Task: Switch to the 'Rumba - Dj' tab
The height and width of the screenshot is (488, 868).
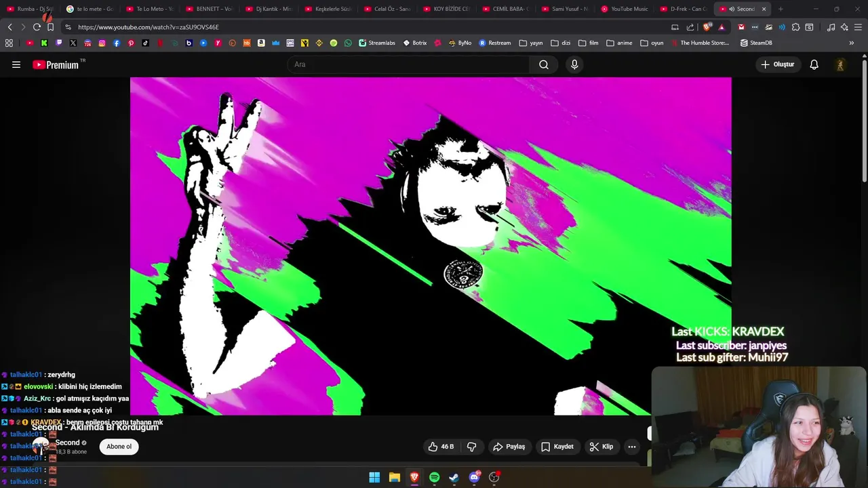Action: click(x=30, y=9)
